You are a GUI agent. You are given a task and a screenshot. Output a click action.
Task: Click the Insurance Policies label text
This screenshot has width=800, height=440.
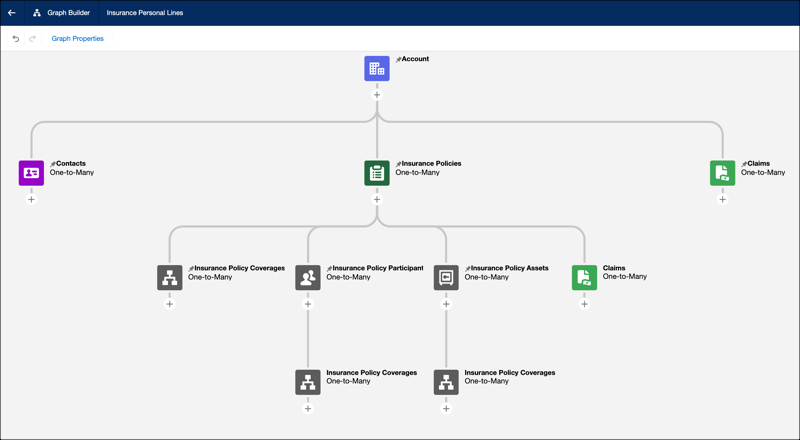click(432, 164)
